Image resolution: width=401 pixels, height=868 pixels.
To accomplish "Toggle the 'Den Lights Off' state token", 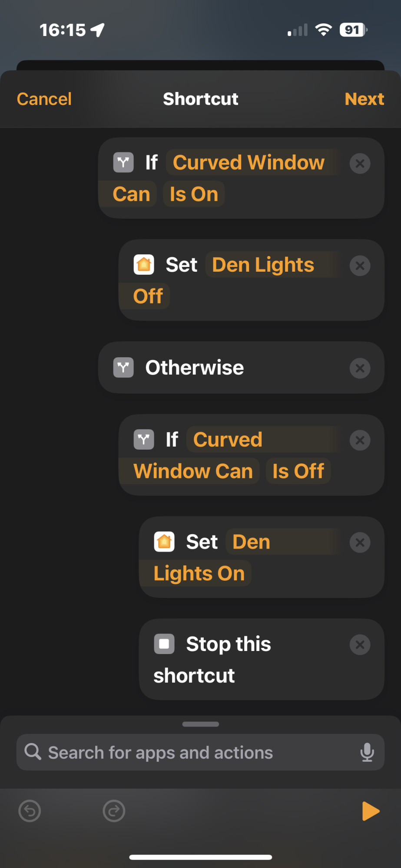I will tap(148, 296).
